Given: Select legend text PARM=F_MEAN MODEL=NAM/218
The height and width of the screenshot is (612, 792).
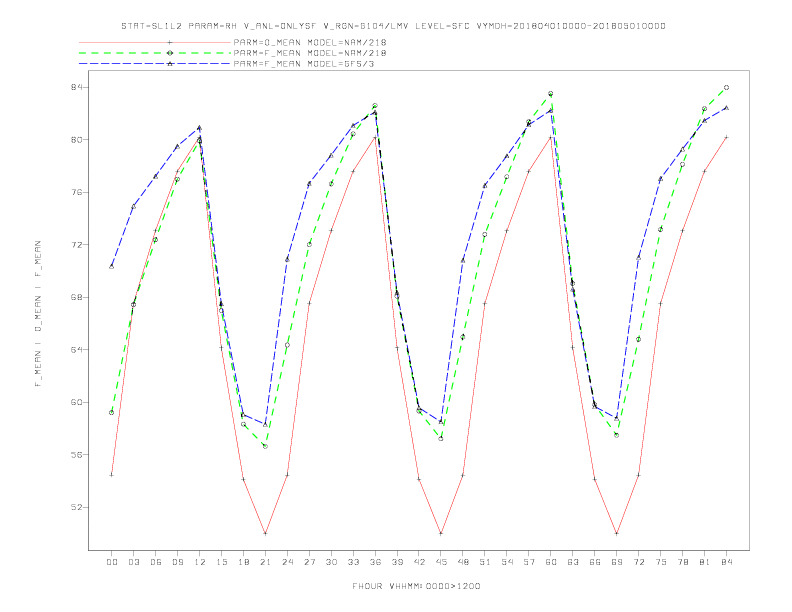Looking at the screenshot, I should point(310,53).
